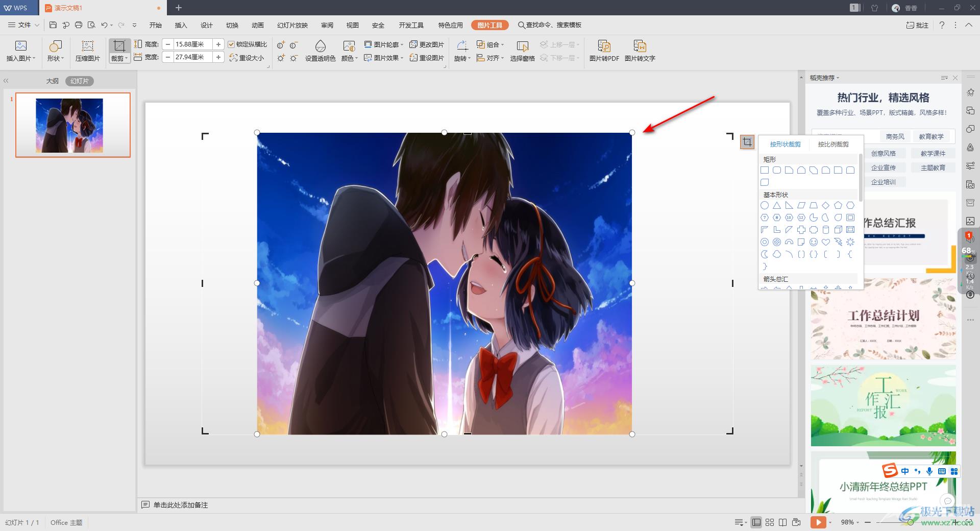This screenshot has height=531, width=980.
Task: Open the Selection Pane tool
Action: tap(522, 51)
